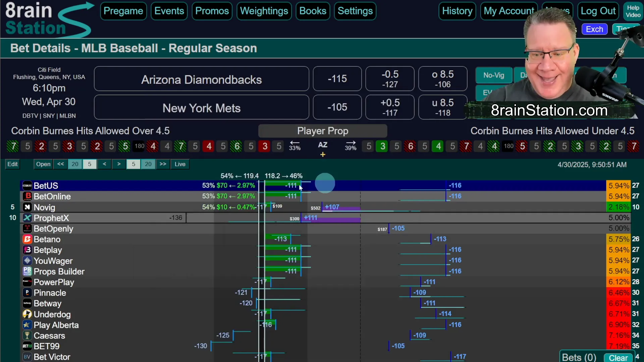Jump to Open line in timeline
The height and width of the screenshot is (362, 644).
pos(43,164)
